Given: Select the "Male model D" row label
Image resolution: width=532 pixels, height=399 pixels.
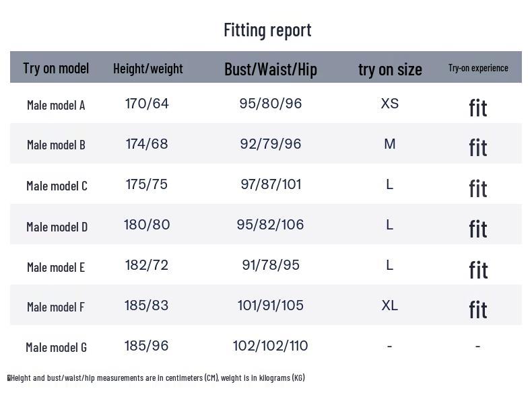Looking at the screenshot, I should (x=57, y=227).
